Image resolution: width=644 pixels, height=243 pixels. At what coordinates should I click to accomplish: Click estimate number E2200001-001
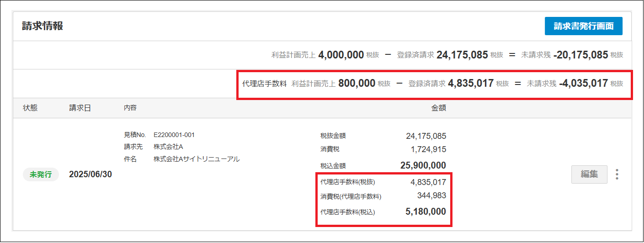coord(174,135)
